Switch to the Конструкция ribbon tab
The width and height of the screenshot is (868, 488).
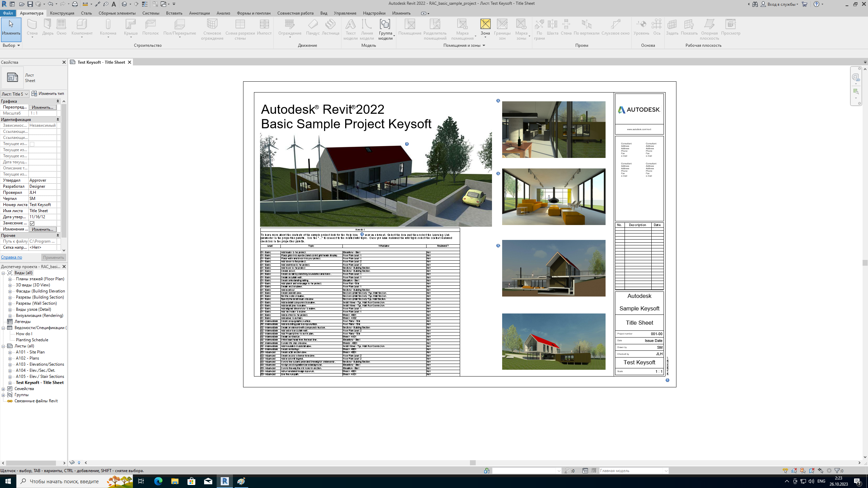pyautogui.click(x=62, y=13)
